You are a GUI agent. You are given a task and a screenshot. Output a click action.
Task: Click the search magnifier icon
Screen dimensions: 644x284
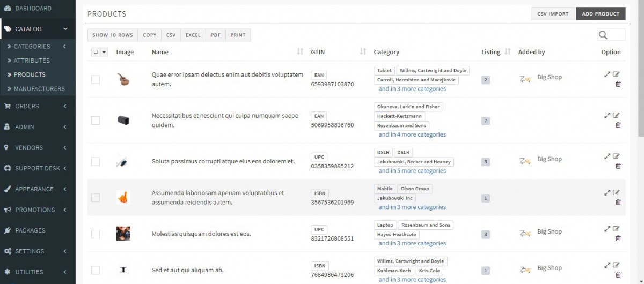coord(603,35)
